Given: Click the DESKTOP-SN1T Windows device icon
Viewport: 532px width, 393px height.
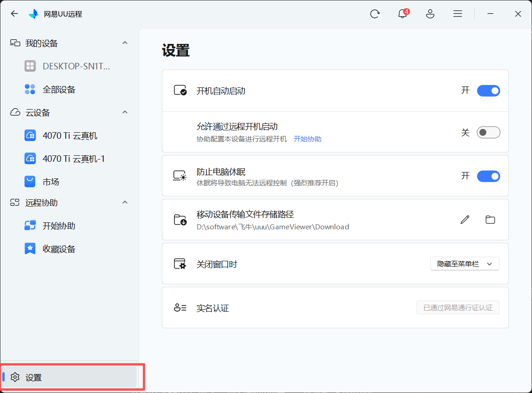Looking at the screenshot, I should click(x=30, y=66).
